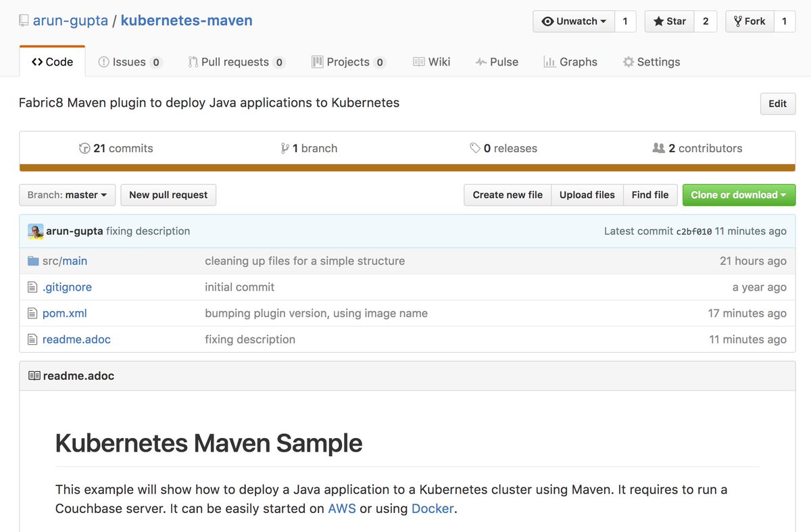Click the people icon beside 2 contributors
The image size is (811, 532).
click(659, 148)
